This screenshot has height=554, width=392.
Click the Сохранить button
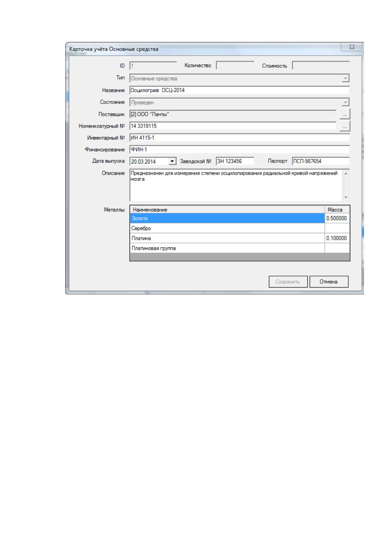(x=288, y=282)
